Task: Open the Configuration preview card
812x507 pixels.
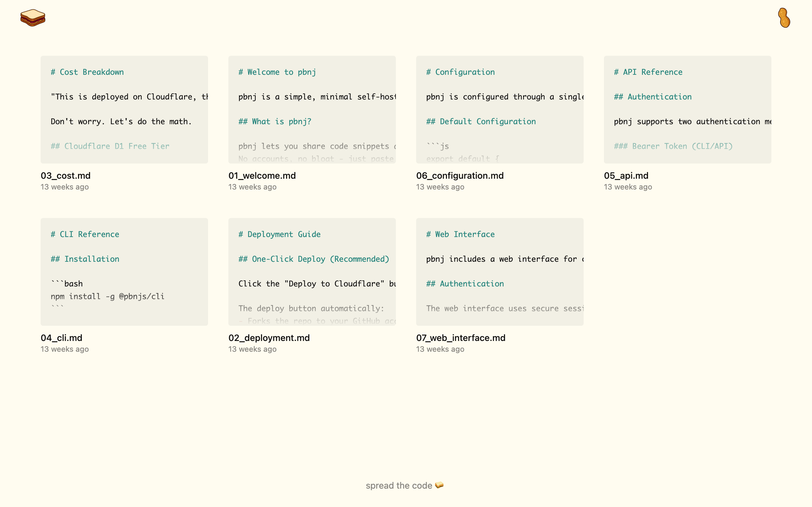Action: (x=499, y=110)
